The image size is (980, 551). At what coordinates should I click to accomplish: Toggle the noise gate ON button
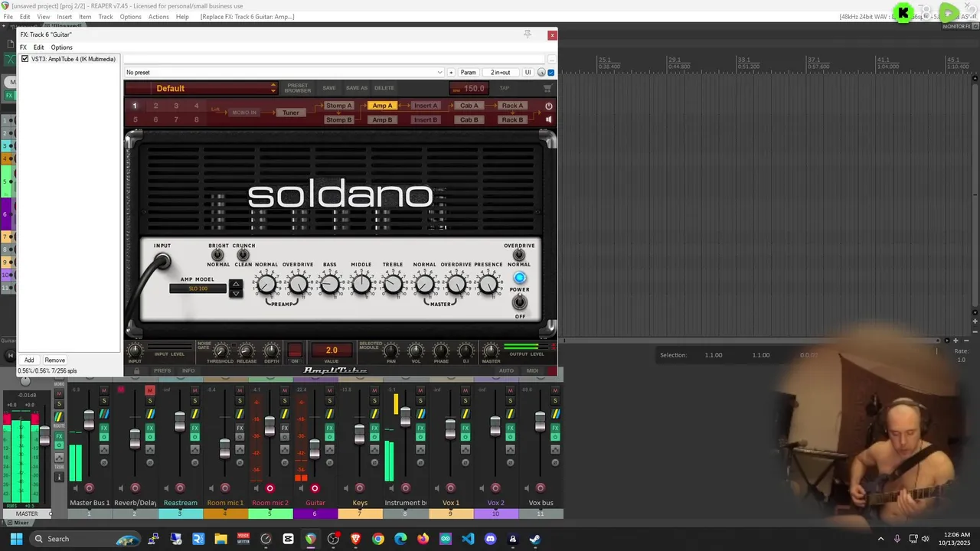295,351
